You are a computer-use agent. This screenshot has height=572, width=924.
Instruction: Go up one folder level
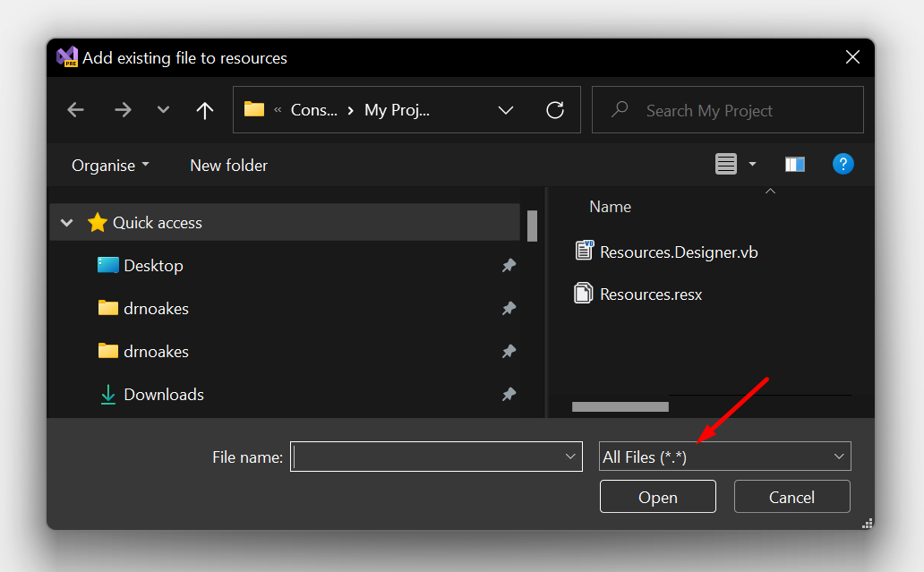(x=204, y=109)
